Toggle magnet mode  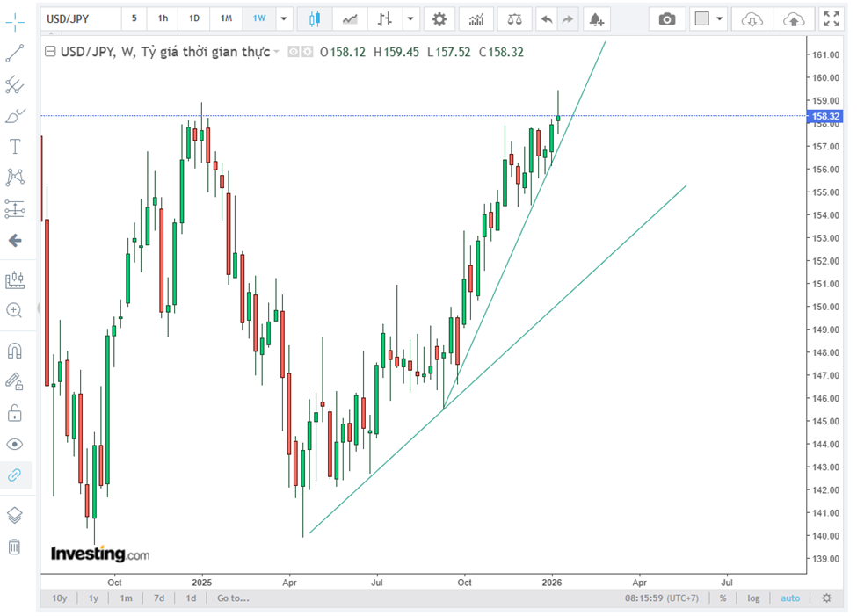pyautogui.click(x=15, y=351)
